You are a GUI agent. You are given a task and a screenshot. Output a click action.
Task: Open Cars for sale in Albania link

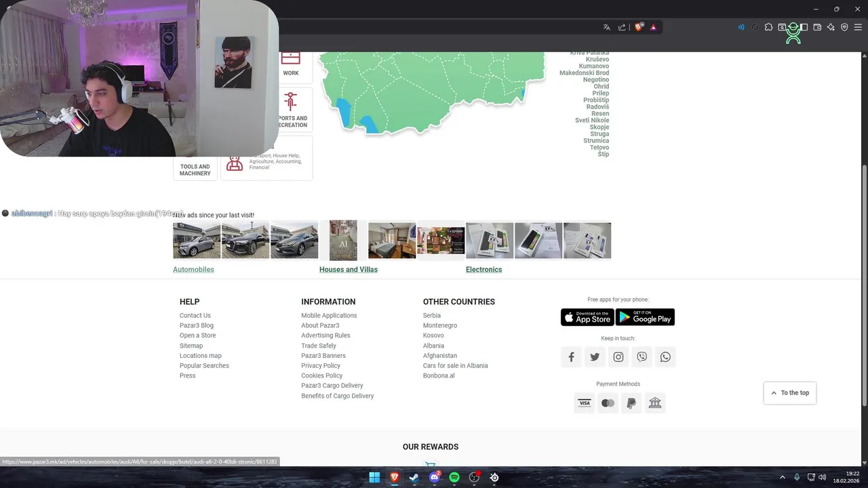[x=456, y=365]
